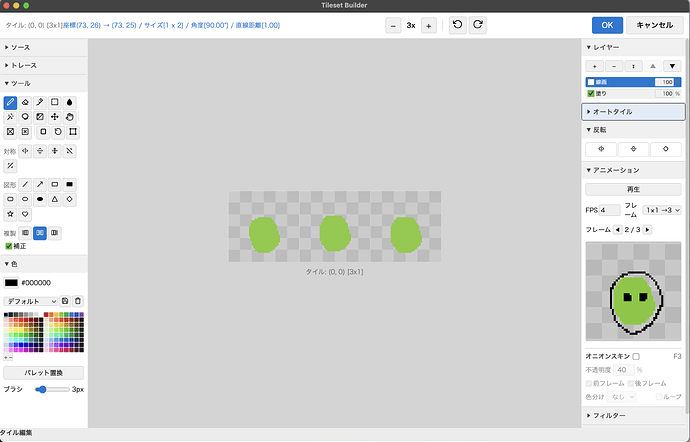Select the highlighted middle 複製 mode
Image resolution: width=690 pixels, height=442 pixels.
[x=40, y=233]
